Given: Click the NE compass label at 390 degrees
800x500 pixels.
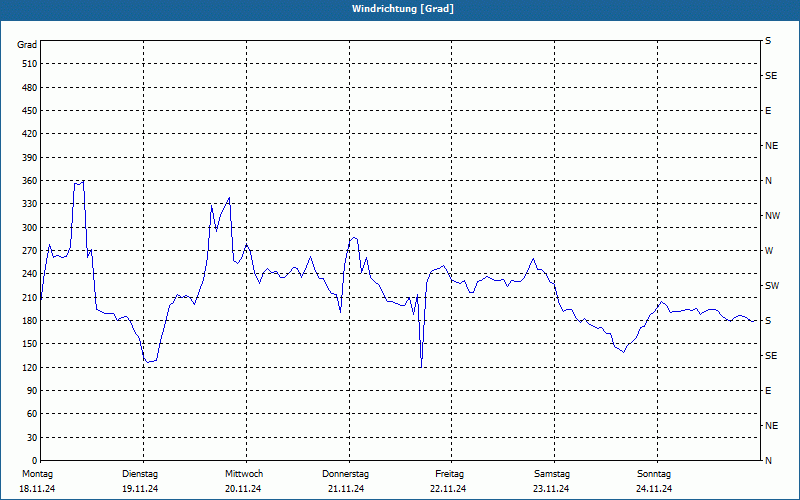Looking at the screenshot, I should pyautogui.click(x=771, y=146).
